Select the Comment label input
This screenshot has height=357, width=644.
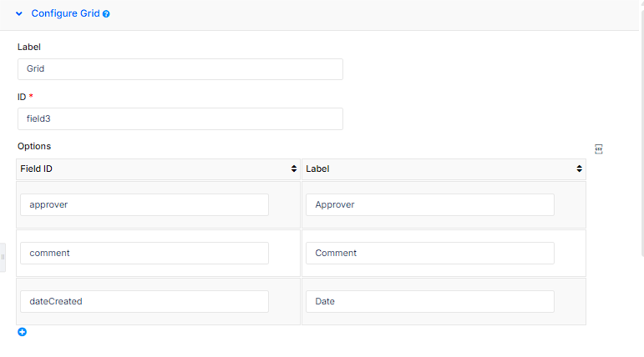point(430,254)
